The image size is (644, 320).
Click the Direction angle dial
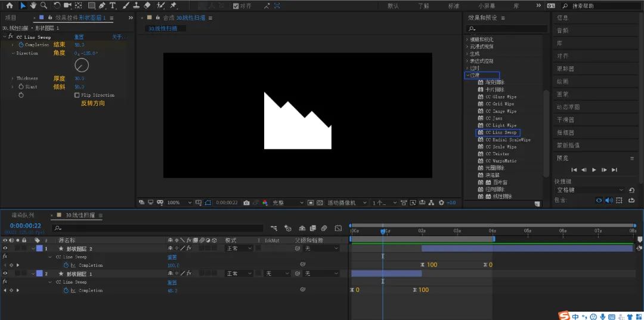coord(82,66)
